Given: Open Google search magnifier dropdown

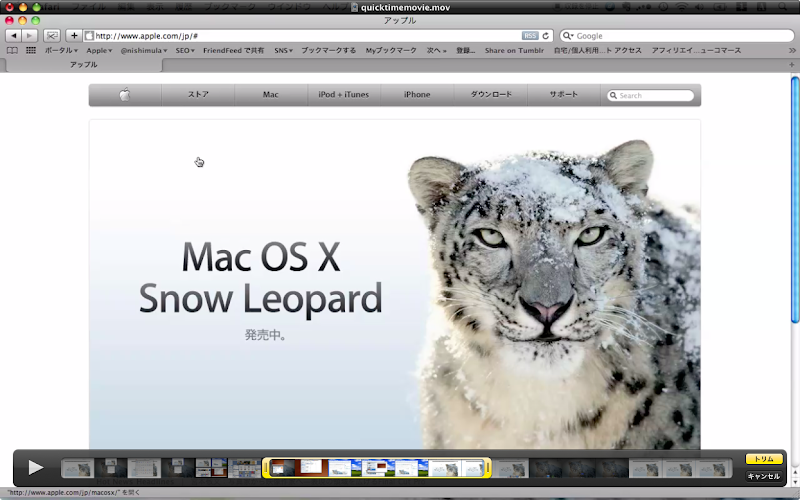Looking at the screenshot, I should pos(567,36).
